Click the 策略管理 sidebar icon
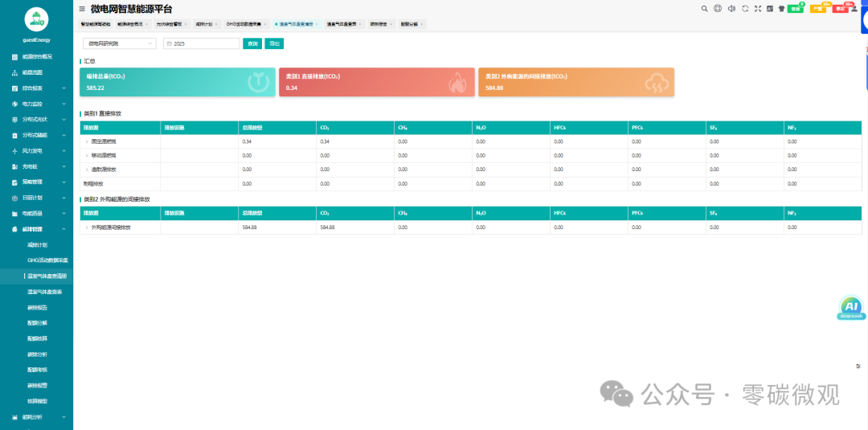This screenshot has height=430, width=868. 15,182
